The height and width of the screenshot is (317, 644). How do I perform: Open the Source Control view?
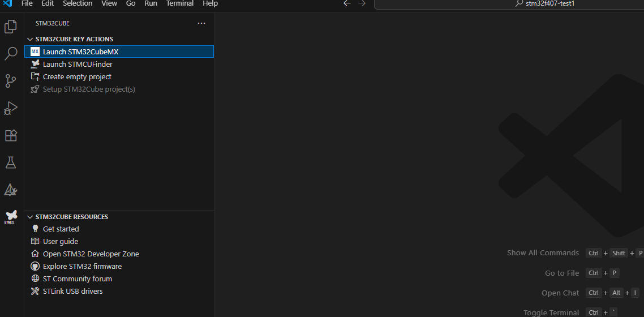11,81
